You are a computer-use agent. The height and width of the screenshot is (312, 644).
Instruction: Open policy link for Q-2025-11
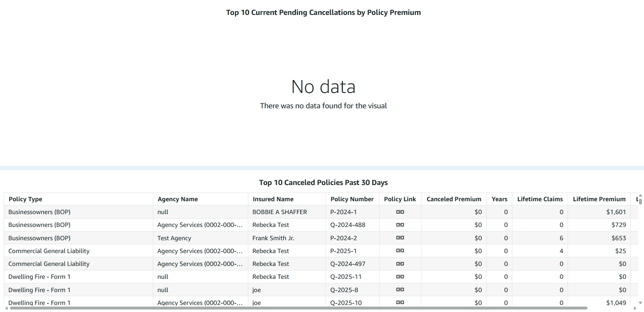(x=400, y=277)
